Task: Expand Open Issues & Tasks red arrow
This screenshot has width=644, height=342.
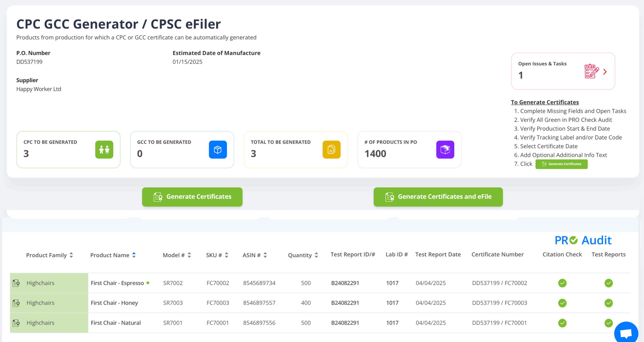Action: 605,72
